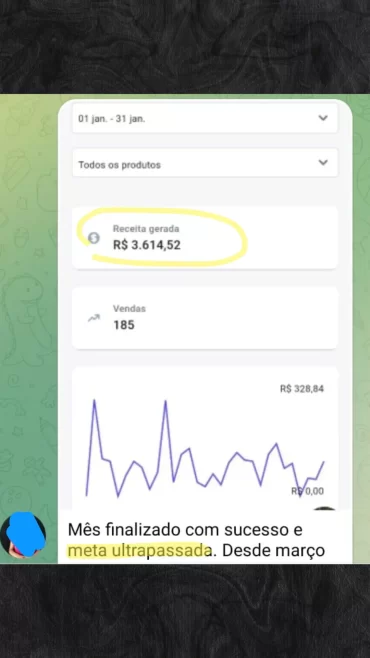Click the R$ 328,84 chart maximum label
This screenshot has width=370, height=658.
[x=302, y=389]
